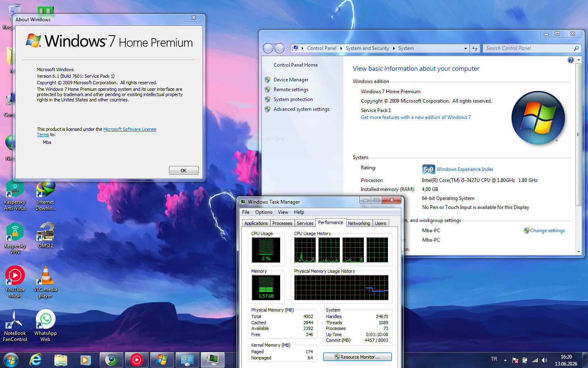Image resolution: width=588 pixels, height=368 pixels.
Task: Open Advanced system settings link
Action: (301, 109)
